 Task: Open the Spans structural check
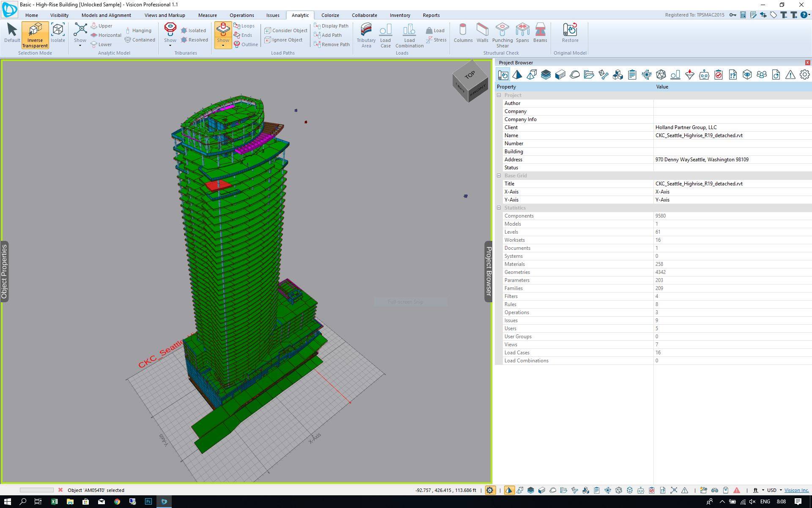click(522, 33)
